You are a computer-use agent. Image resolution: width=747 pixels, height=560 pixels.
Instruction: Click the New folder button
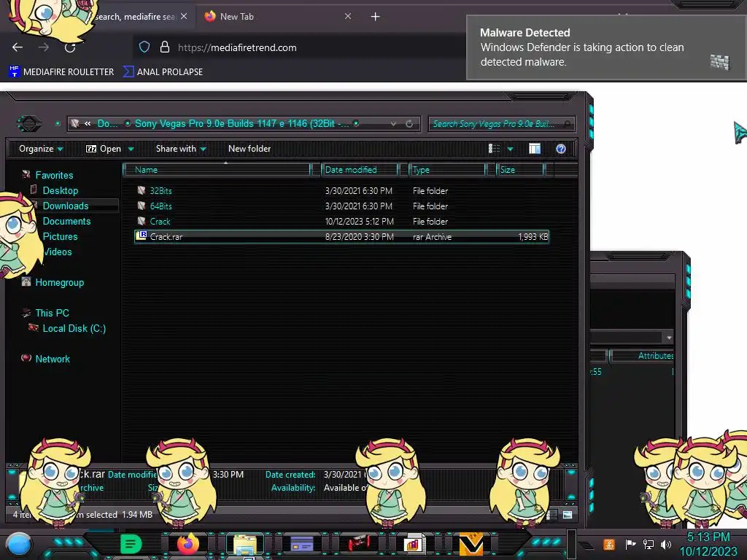(x=249, y=149)
